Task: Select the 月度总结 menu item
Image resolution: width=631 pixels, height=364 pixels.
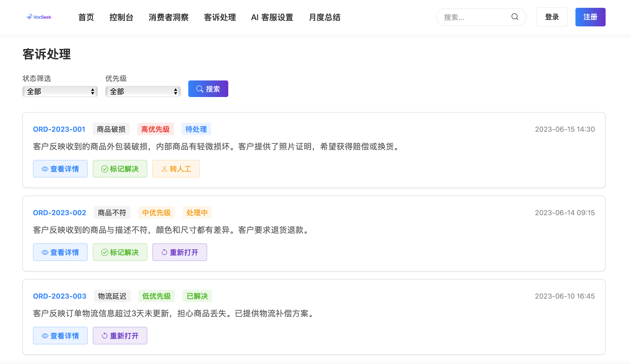Action: (325, 17)
